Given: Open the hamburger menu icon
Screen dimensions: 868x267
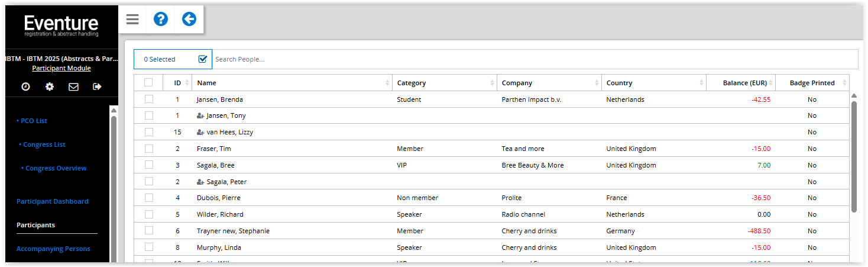Looking at the screenshot, I should pos(132,20).
